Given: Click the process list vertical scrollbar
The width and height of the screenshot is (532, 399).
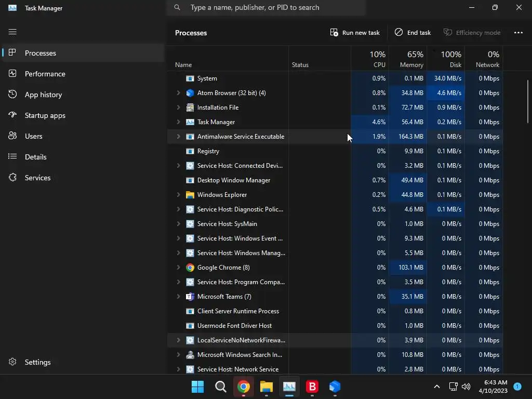Looking at the screenshot, I should tap(528, 101).
